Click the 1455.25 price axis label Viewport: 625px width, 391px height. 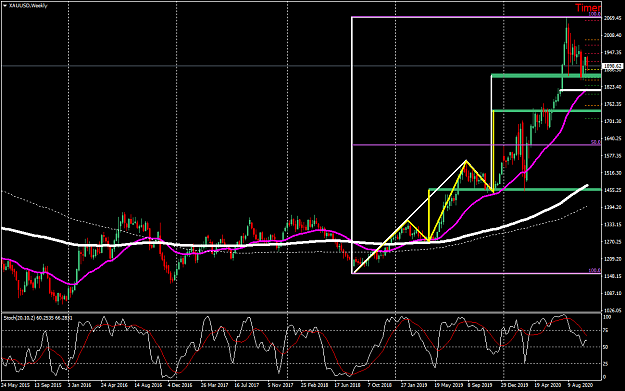pyautogui.click(x=613, y=190)
